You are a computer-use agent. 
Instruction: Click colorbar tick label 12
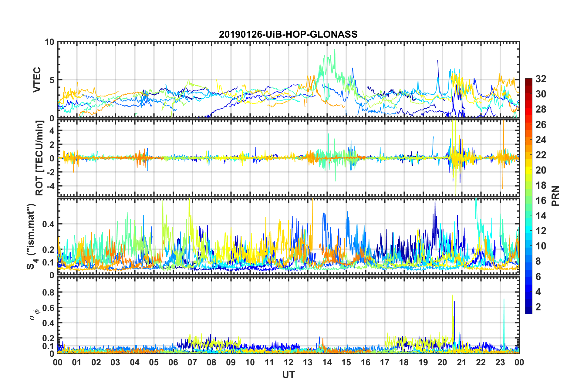(541, 231)
